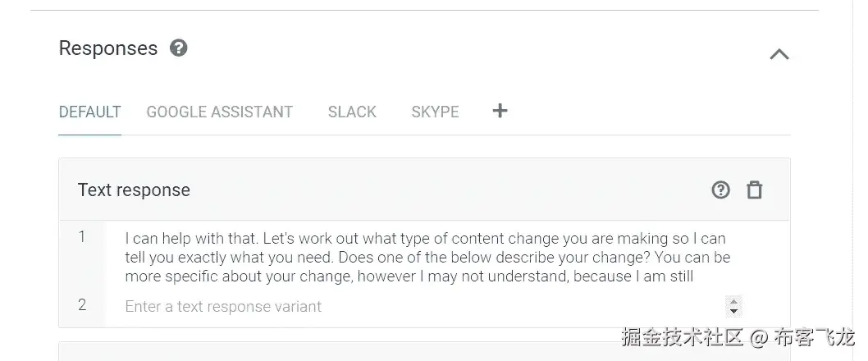Click the Chinese watermark text at bottom right
The image size is (868, 361).
pos(737,337)
